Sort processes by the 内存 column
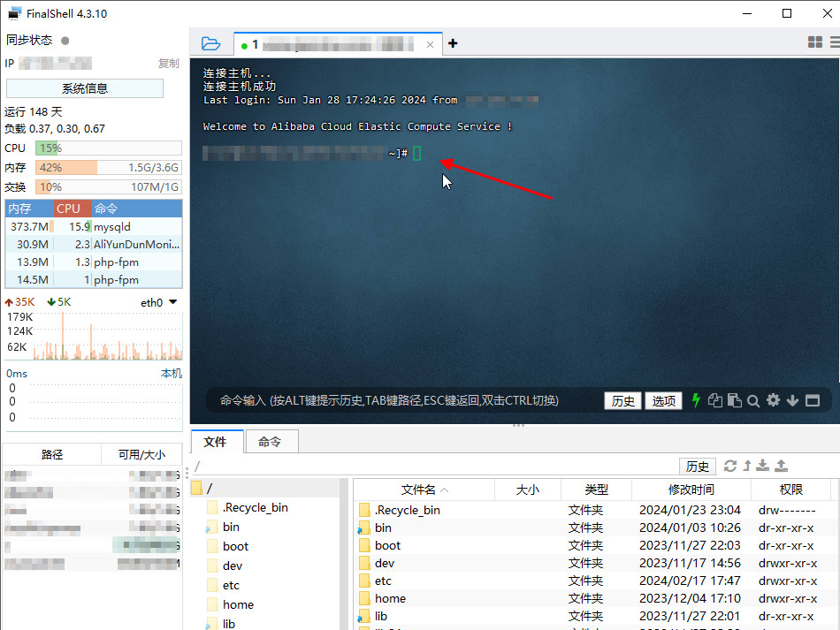This screenshot has width=840, height=630. click(x=29, y=209)
